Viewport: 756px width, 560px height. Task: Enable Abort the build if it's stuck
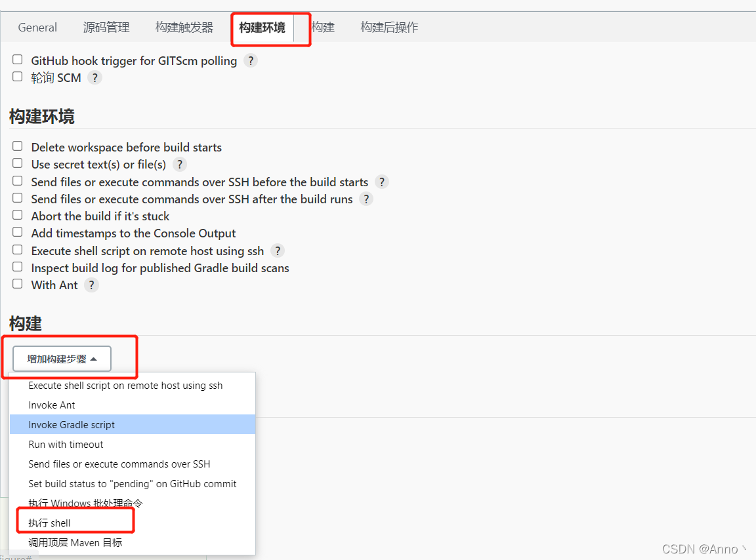(17, 215)
